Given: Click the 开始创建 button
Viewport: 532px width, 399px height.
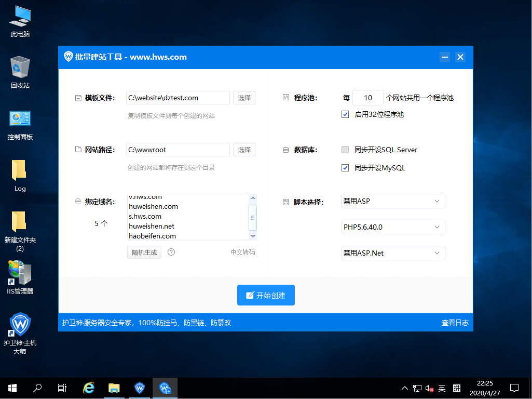Looking at the screenshot, I should coord(266,295).
